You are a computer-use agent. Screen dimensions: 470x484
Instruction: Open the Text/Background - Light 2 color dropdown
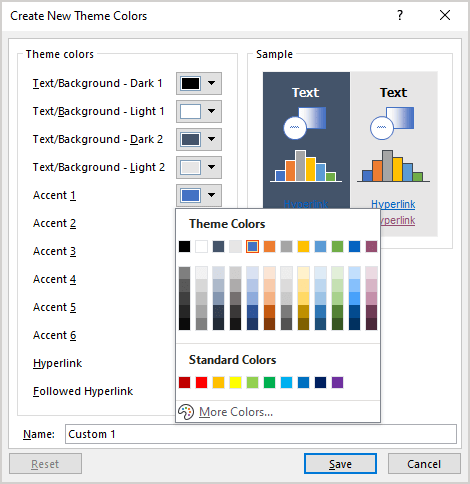[199, 167]
